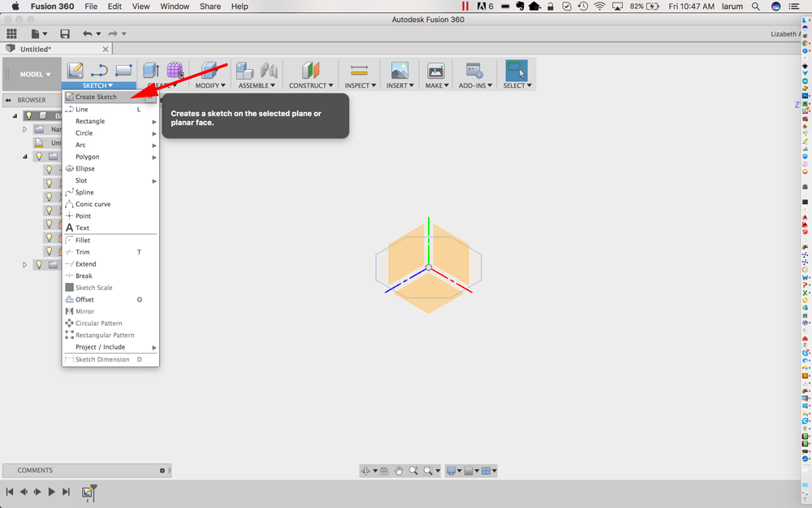Open the File menu dropdown arrow
812x508 pixels.
[45, 33]
